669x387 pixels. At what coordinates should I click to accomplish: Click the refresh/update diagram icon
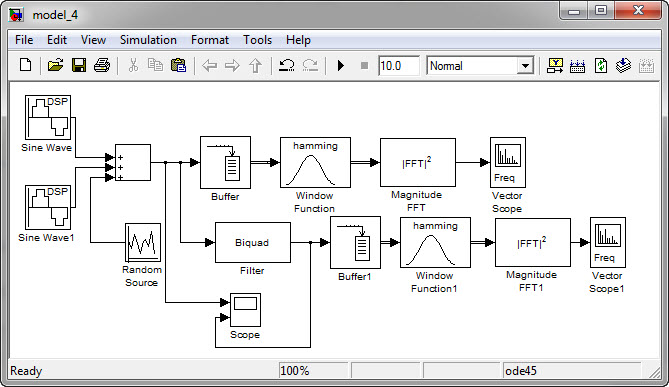coord(601,66)
